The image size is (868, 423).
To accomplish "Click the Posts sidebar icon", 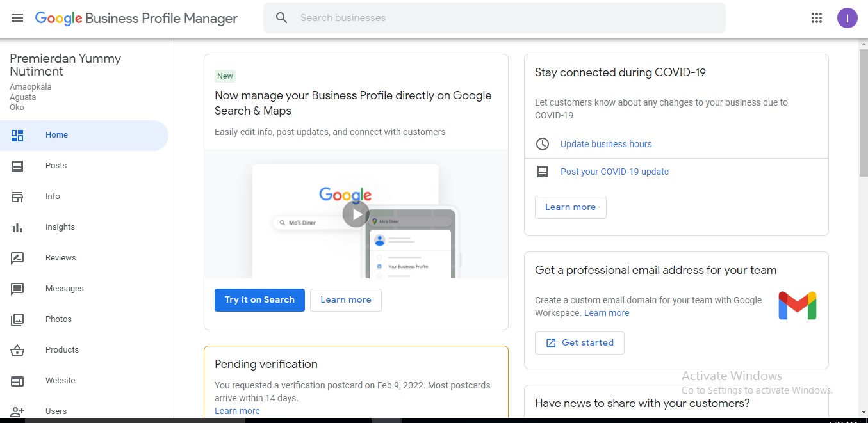I will pos(17,166).
